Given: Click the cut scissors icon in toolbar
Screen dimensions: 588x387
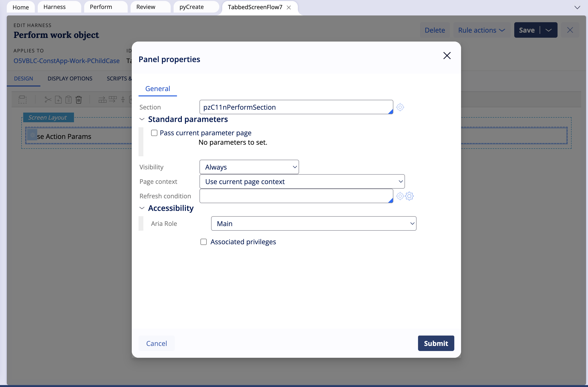Looking at the screenshot, I should click(x=48, y=100).
